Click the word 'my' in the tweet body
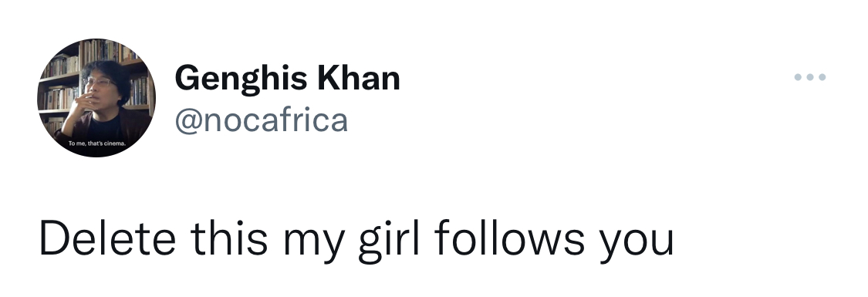The image size is (868, 297). point(313,244)
